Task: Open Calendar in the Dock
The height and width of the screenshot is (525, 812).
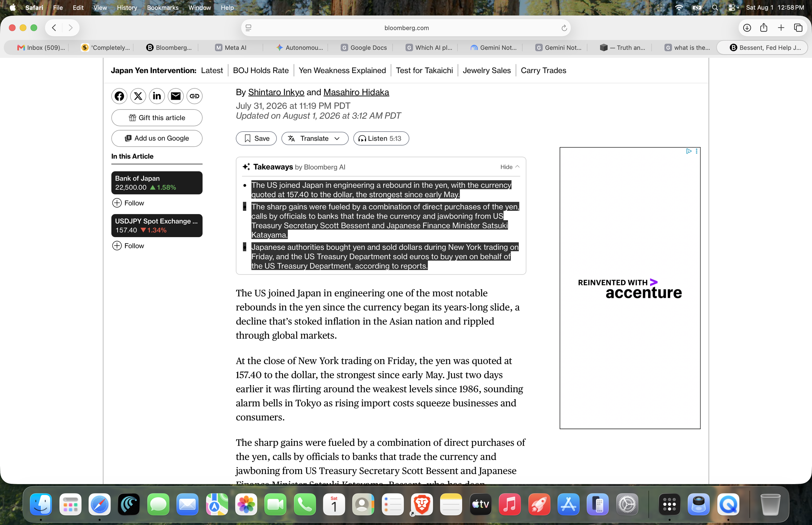Action: (x=334, y=504)
